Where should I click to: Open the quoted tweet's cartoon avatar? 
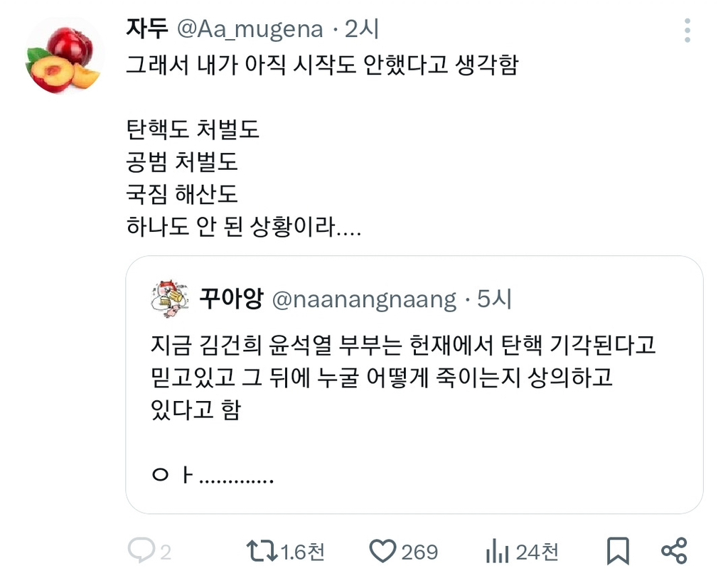pos(171,299)
